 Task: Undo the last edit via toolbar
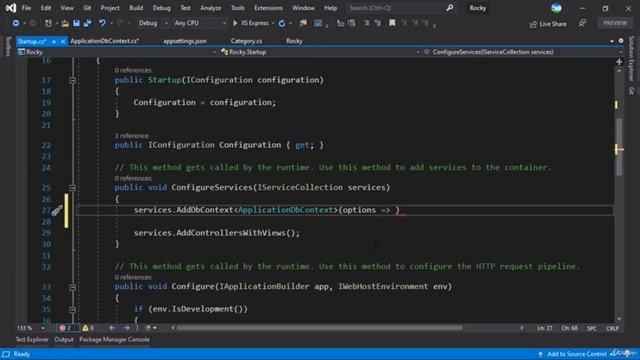coord(102,23)
